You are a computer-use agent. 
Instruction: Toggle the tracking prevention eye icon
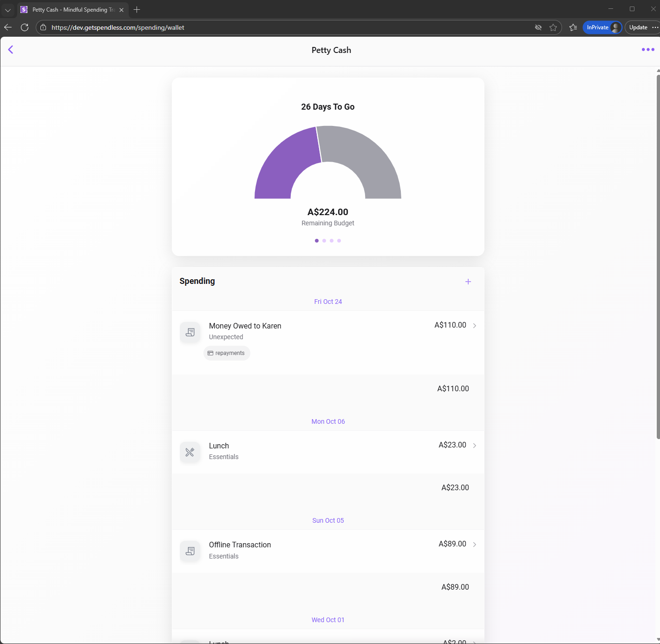click(538, 27)
